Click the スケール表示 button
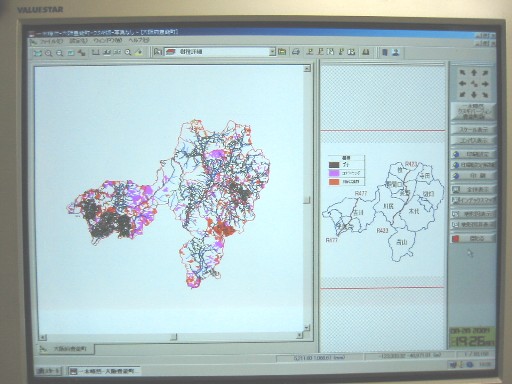 tap(473, 130)
